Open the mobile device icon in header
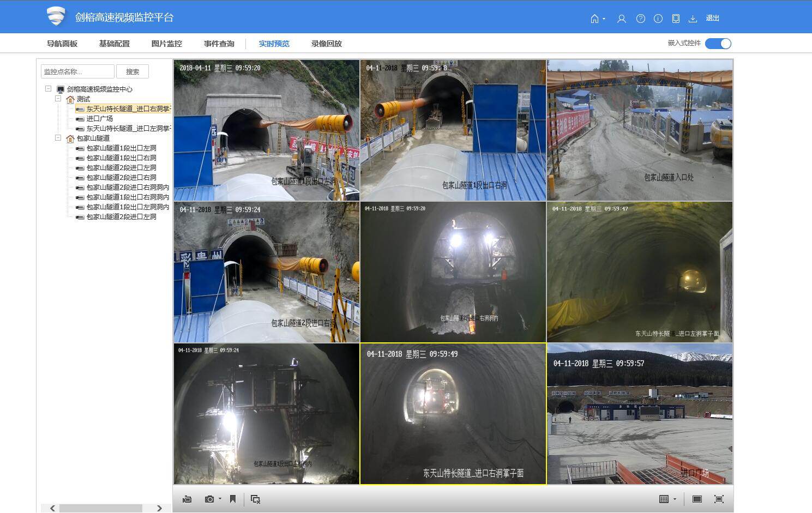This screenshot has height=513, width=812. pos(676,19)
